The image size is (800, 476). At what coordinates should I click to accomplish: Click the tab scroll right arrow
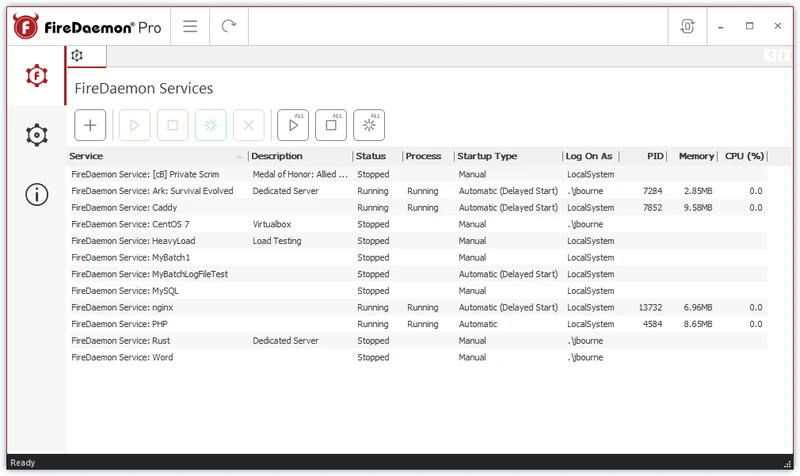[x=784, y=55]
